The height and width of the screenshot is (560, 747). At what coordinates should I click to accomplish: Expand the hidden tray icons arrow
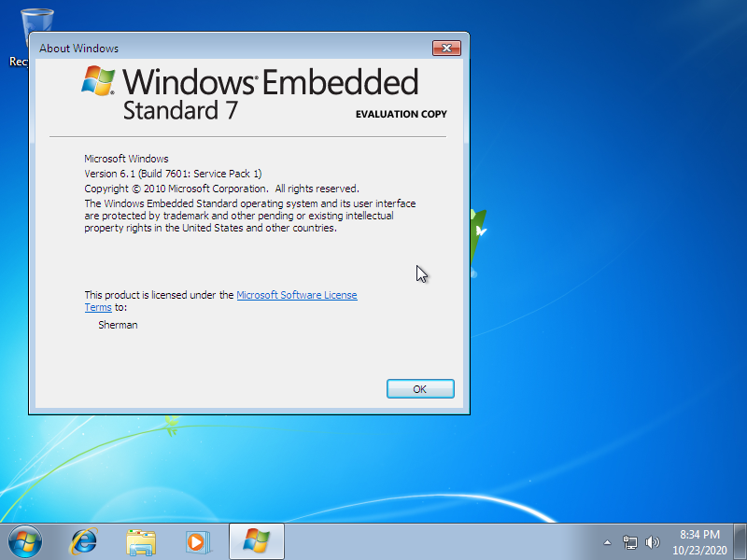608,541
